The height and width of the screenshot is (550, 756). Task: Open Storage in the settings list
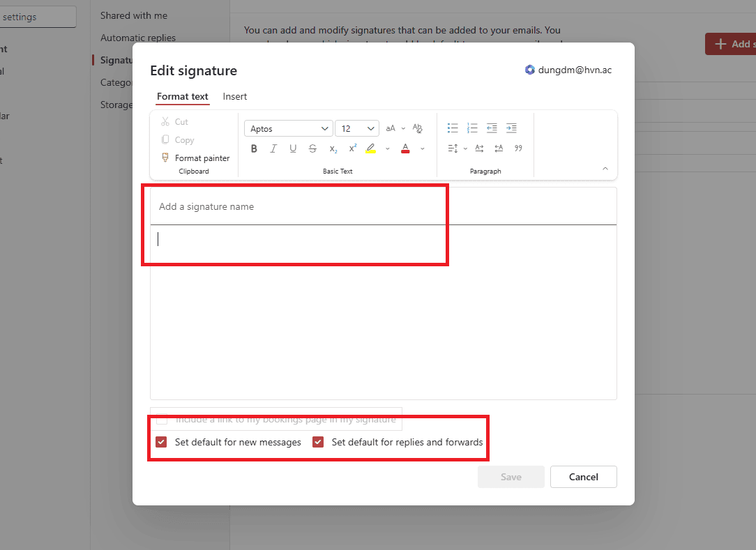[x=116, y=105]
